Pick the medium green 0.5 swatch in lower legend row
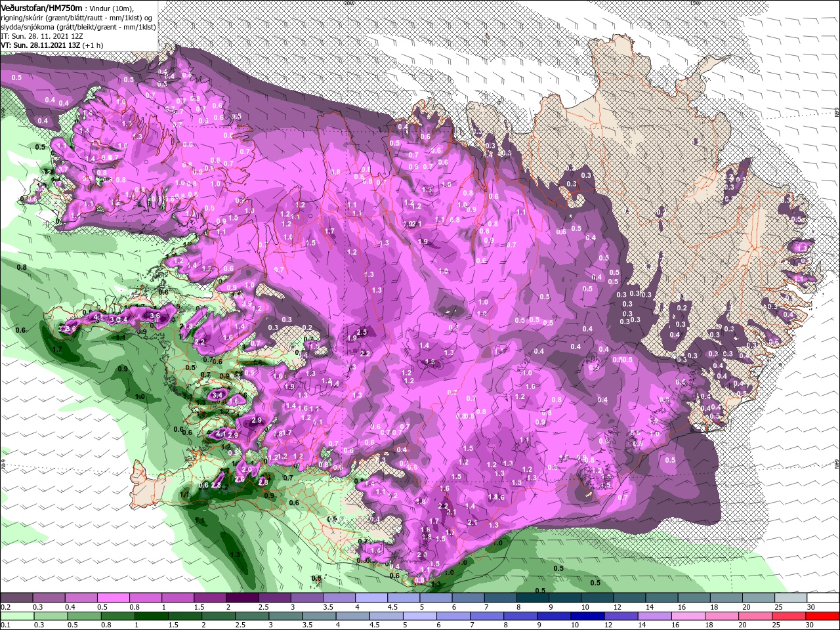 86,616
